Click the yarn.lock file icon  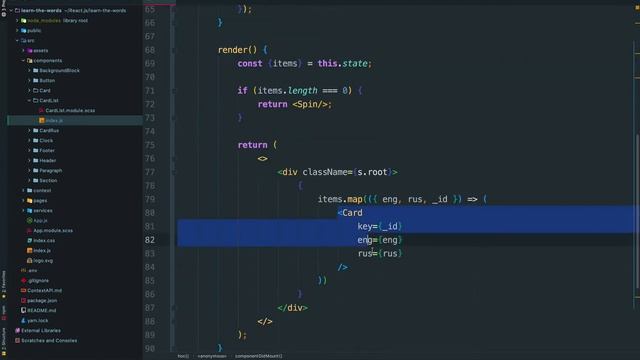click(23, 320)
